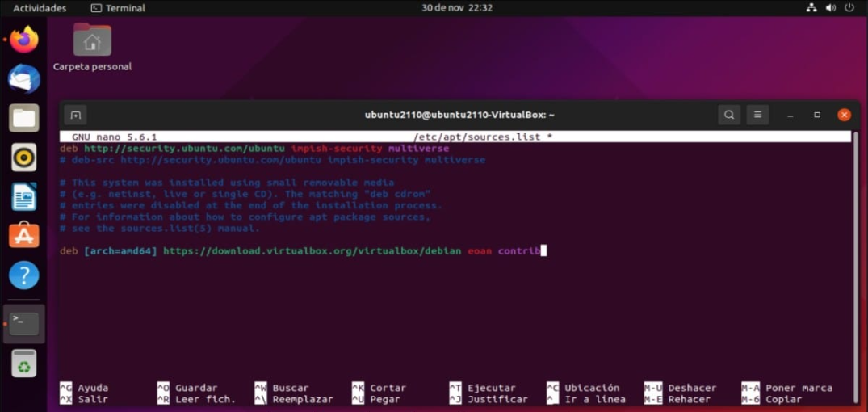The image size is (868, 412).
Task: Click the security.ubuntu.com URL in the first deb line
Action: [x=184, y=149]
